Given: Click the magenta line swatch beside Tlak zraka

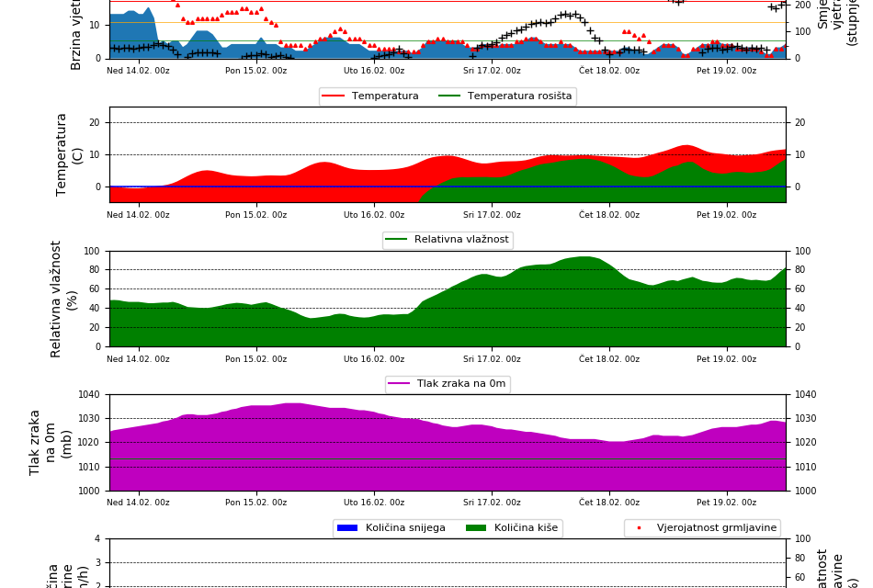Looking at the screenshot, I should [398, 384].
